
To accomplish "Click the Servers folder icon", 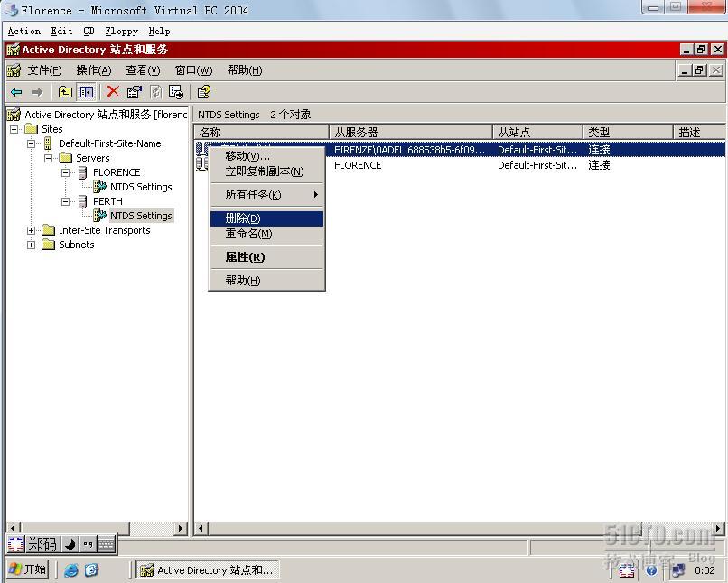I will click(x=65, y=158).
